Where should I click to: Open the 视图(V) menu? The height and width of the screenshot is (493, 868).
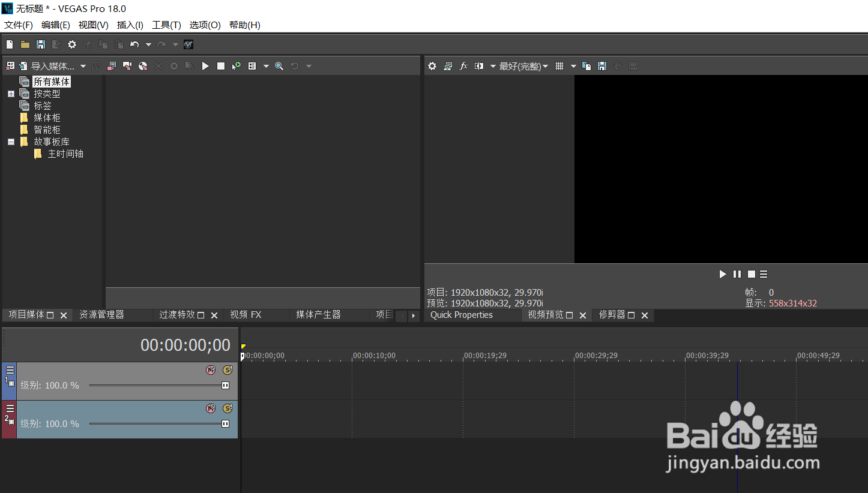(x=94, y=25)
